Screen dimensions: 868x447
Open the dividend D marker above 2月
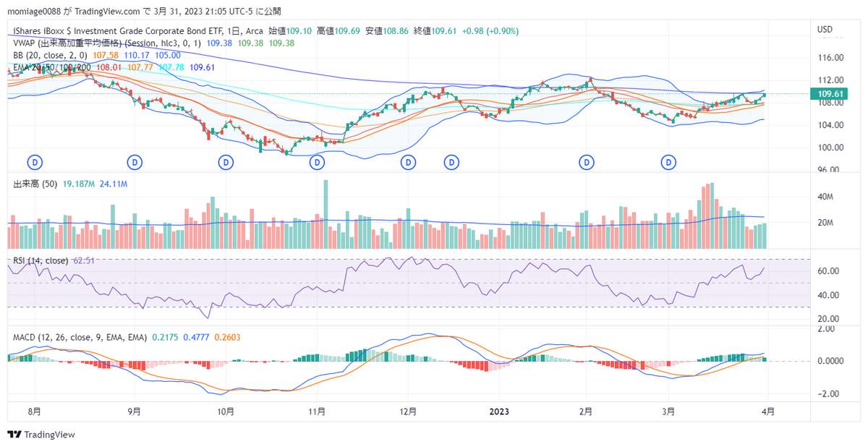(587, 161)
